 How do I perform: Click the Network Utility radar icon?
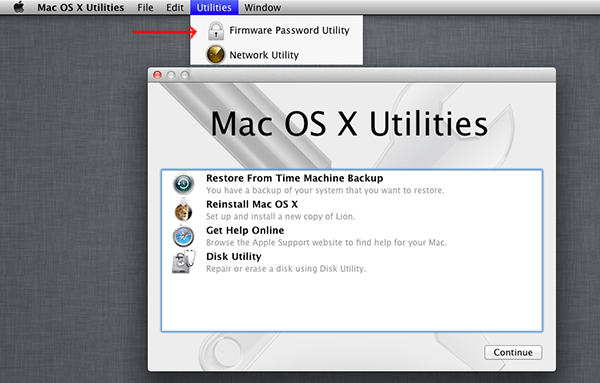[x=215, y=54]
